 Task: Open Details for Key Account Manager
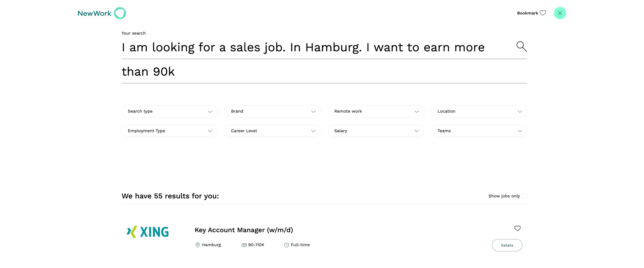point(507,245)
